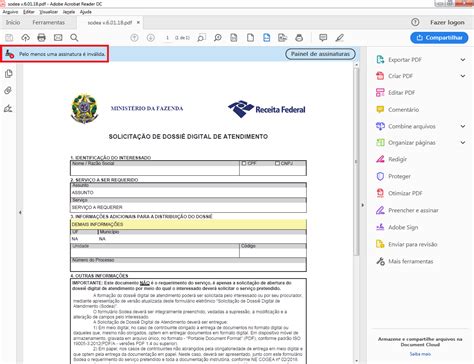The image size is (474, 364).
Task: Click the zoom magnifier toolbar icon
Action: click(218, 38)
